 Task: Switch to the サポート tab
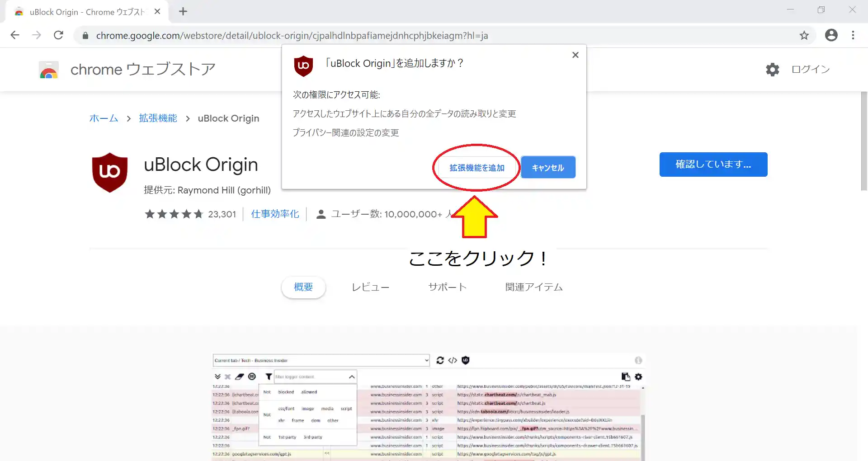click(447, 287)
